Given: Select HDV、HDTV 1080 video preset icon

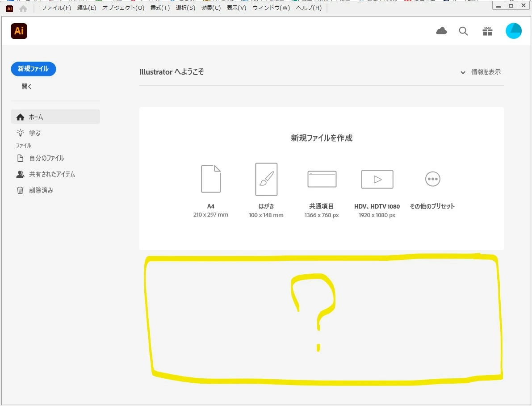Looking at the screenshot, I should pos(377,179).
